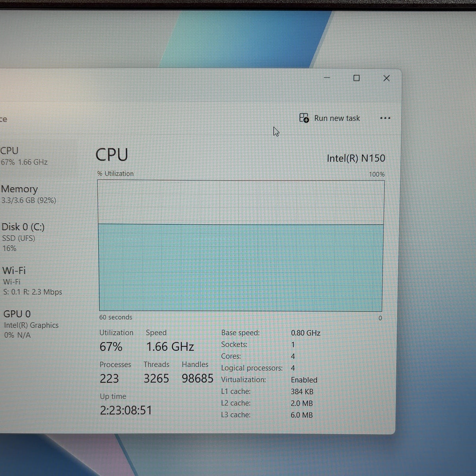
Task: Click the Sockets label
Action: pyautogui.click(x=234, y=344)
